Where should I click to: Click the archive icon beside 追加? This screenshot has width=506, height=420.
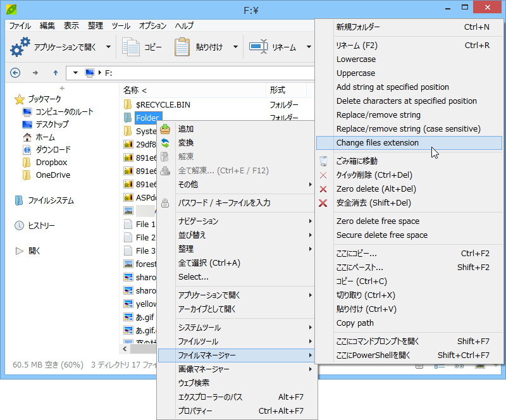click(x=164, y=129)
